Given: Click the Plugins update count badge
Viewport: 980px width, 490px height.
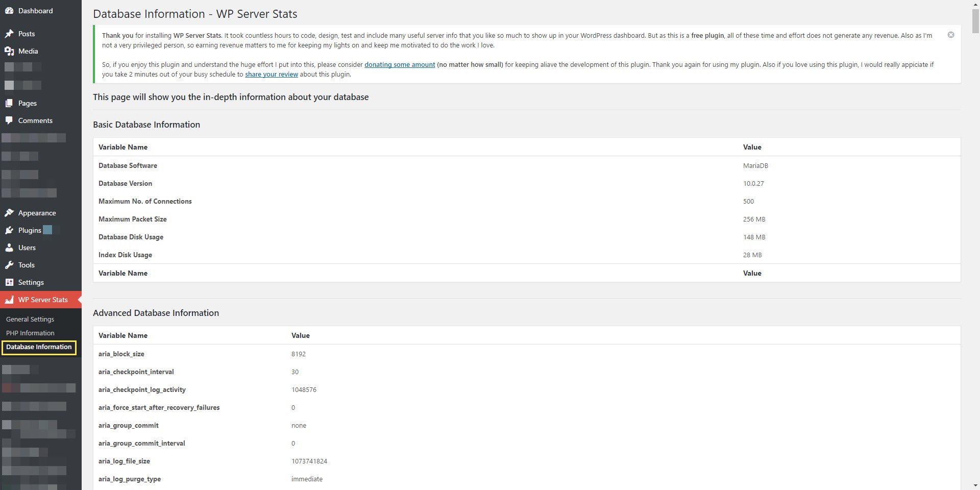Looking at the screenshot, I should [x=48, y=230].
